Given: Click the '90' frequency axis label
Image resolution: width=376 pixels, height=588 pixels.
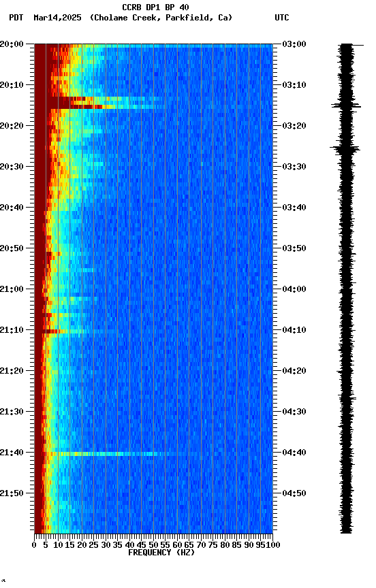Looking at the screenshot, I should coord(249,545).
